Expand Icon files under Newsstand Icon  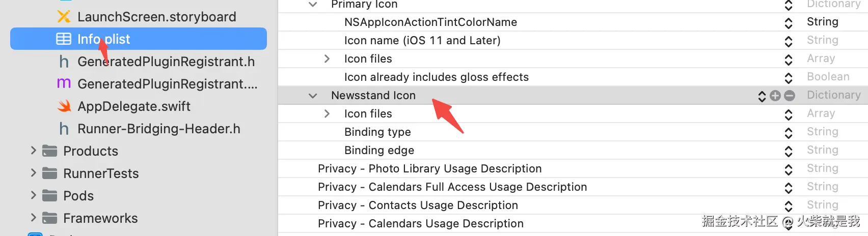327,114
